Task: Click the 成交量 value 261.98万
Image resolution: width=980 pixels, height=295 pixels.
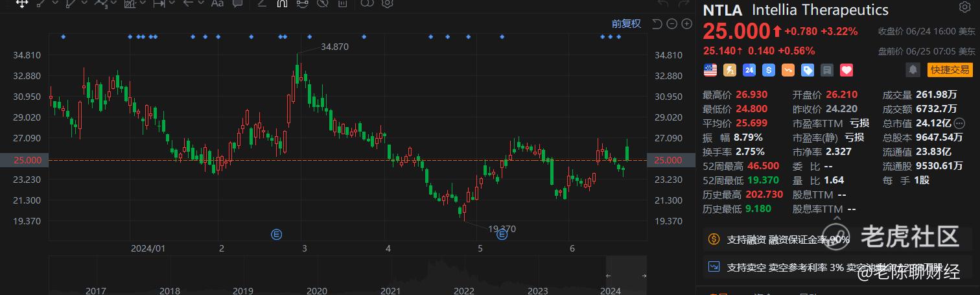Action: point(935,94)
